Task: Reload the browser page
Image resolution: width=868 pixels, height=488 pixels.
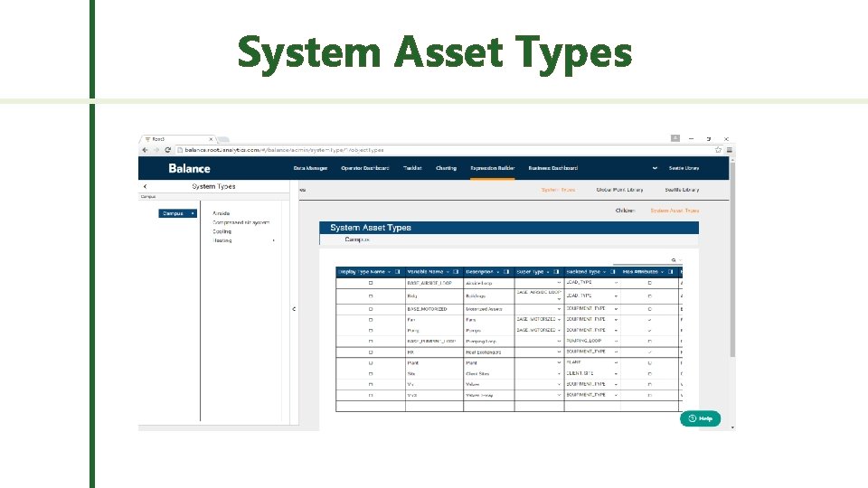Action: pyautogui.click(x=167, y=150)
